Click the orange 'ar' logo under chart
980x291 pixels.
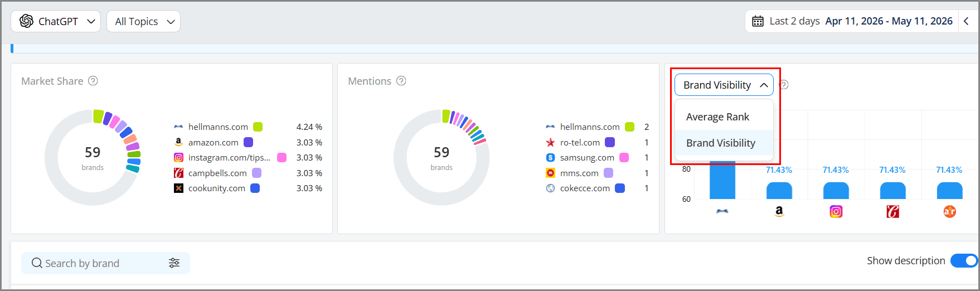click(950, 212)
